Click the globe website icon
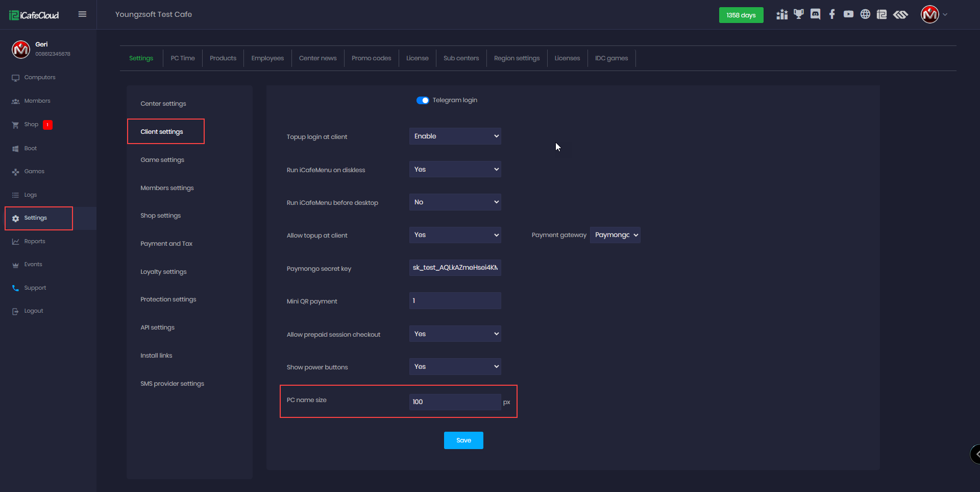980x492 pixels. click(x=865, y=14)
